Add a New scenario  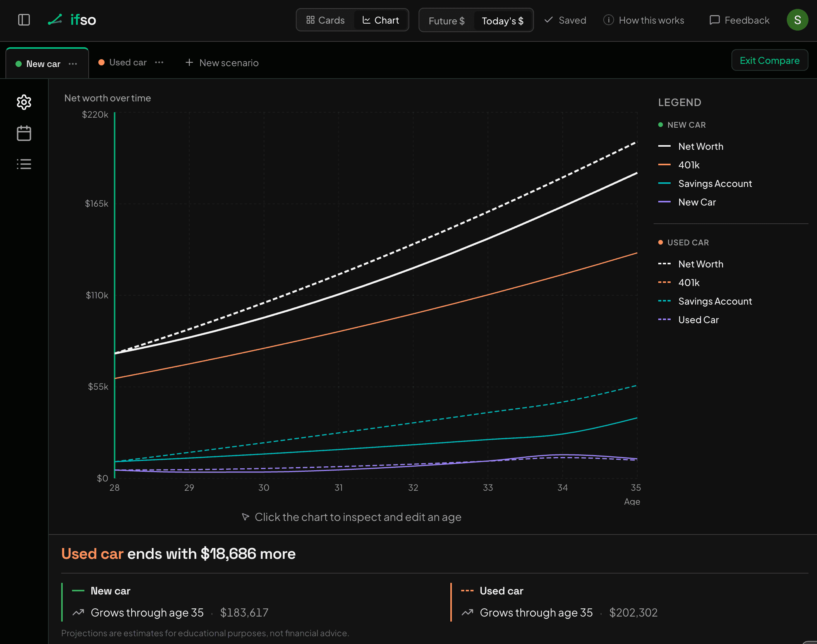[222, 63]
